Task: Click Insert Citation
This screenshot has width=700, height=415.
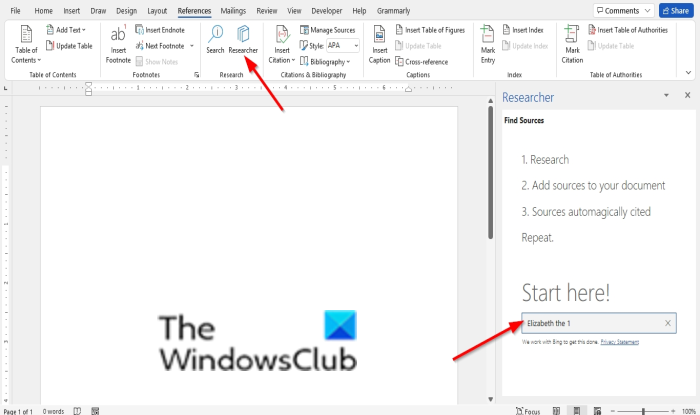Action: tap(282, 45)
